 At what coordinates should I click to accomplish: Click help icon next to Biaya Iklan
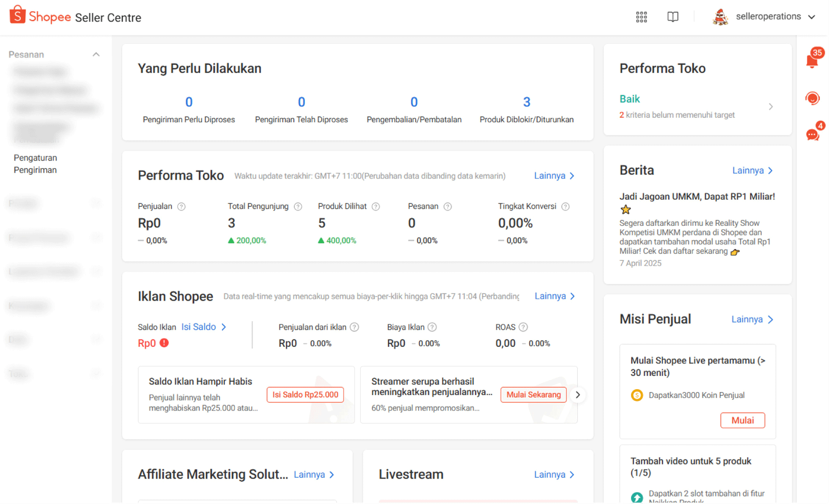(x=432, y=327)
